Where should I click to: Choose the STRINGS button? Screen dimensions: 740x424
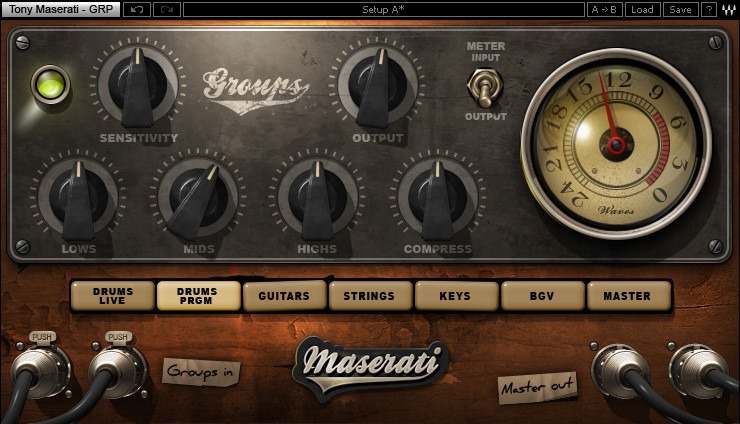(x=370, y=296)
